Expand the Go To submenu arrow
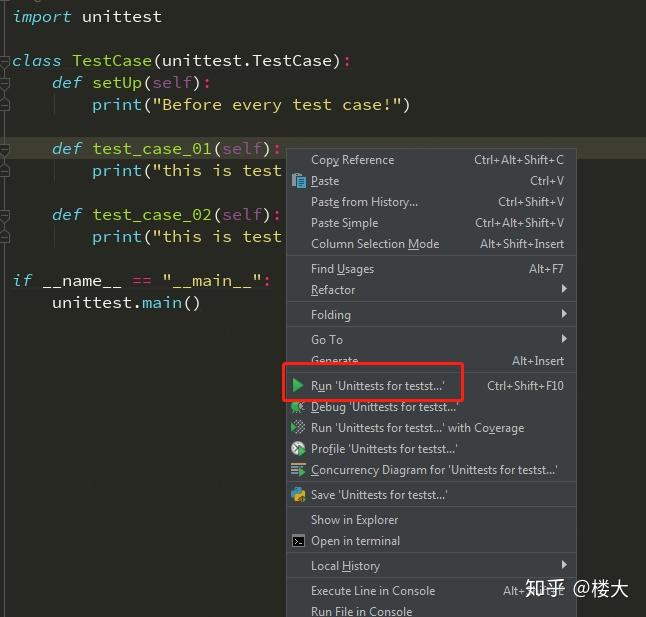Viewport: 646px width, 617px height. tap(564, 339)
